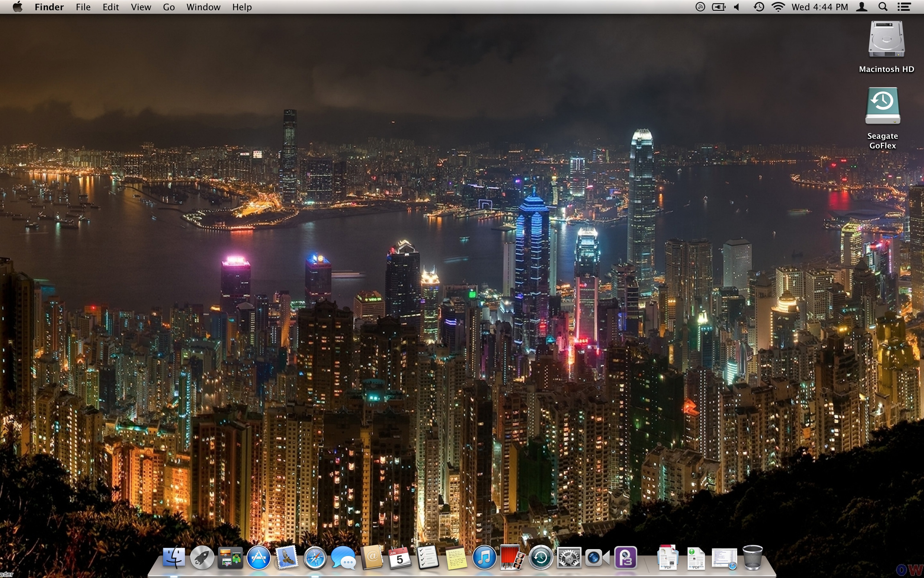The image size is (924, 578).
Task: Launch Reminders checklist icon
Action: coord(428,557)
